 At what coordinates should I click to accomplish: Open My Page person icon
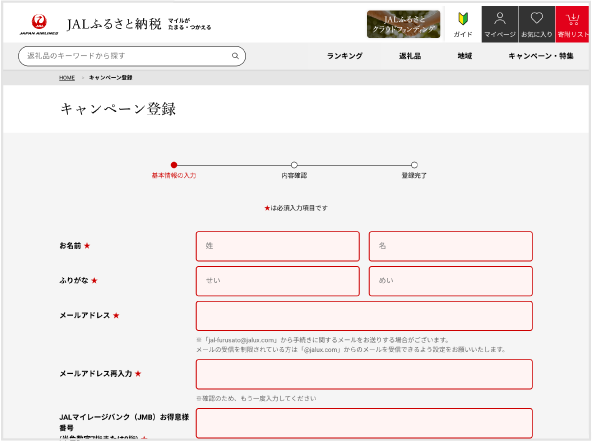tap(500, 24)
